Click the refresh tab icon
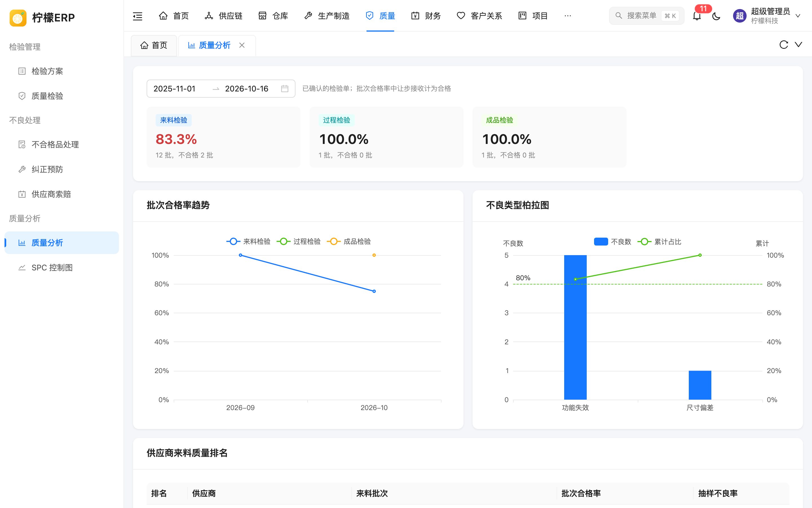Viewport: 812px width, 508px height. (x=784, y=45)
